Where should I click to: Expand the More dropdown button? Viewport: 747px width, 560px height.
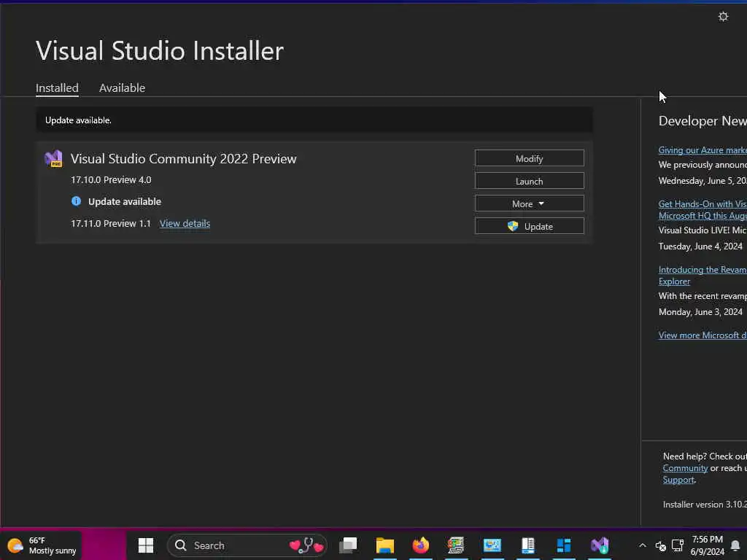click(x=530, y=204)
